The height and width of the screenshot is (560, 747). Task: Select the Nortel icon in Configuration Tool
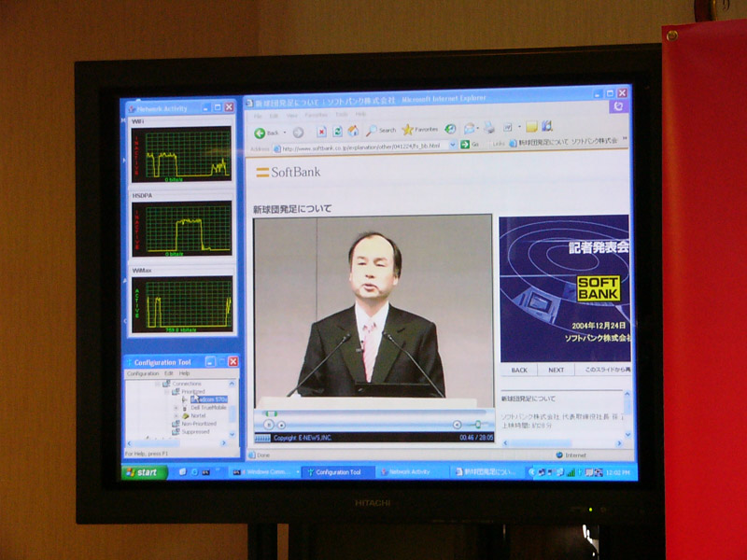coord(186,416)
